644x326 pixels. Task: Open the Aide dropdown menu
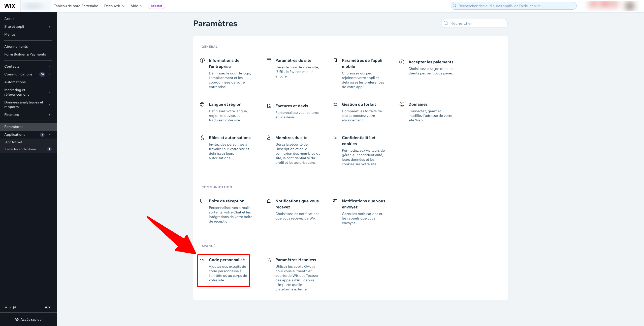136,6
